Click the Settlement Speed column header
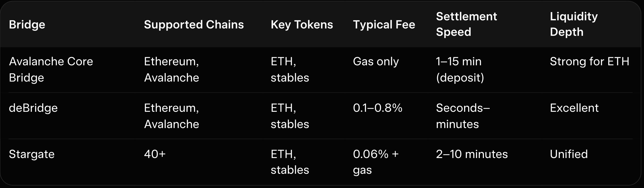Viewport: 644px width, 188px height. tap(466, 24)
